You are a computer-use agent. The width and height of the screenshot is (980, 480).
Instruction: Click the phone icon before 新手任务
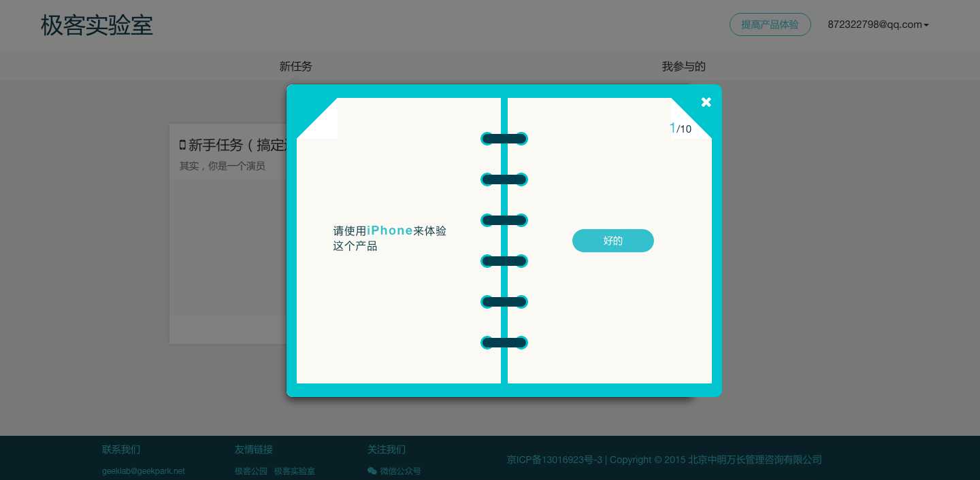[182, 145]
